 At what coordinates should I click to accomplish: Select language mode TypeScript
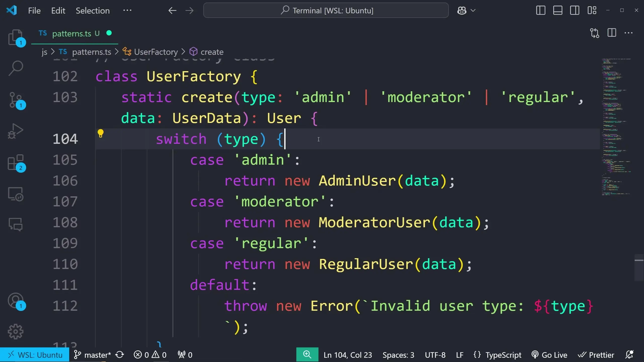pyautogui.click(x=503, y=355)
